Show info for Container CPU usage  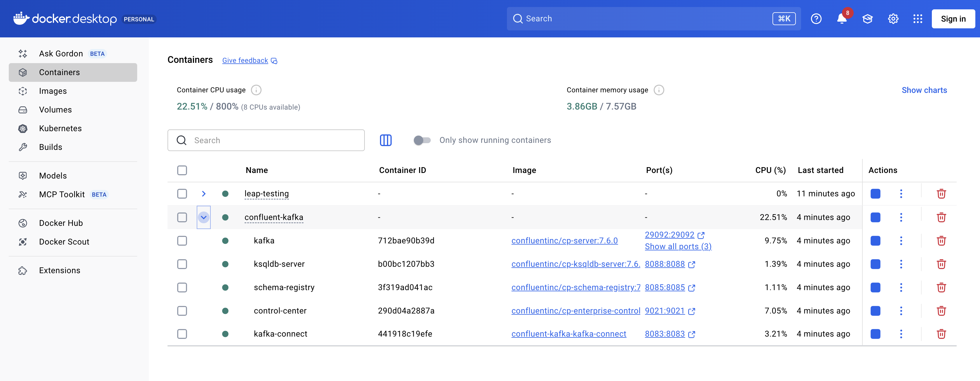coord(256,90)
